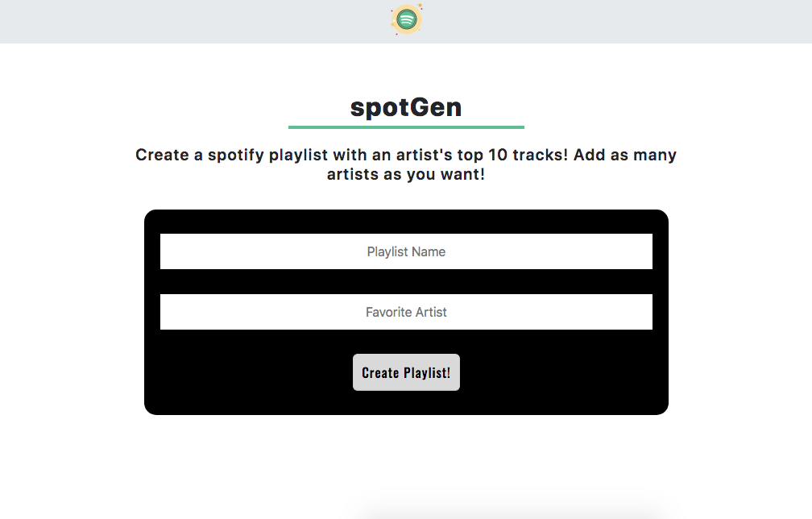Select the spotGen heading text

point(406,106)
